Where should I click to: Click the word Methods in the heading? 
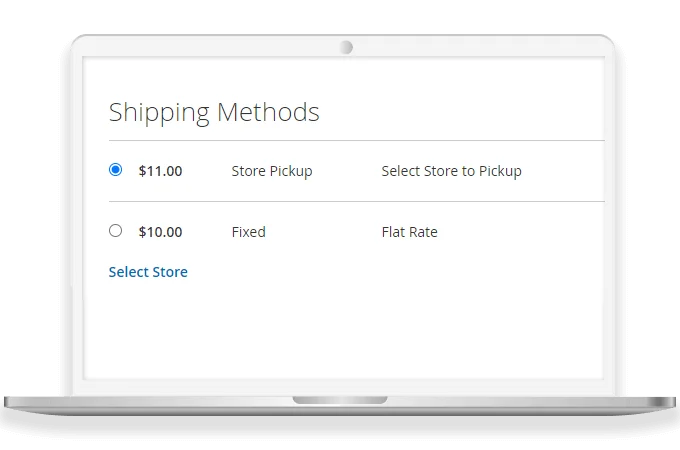click(268, 111)
